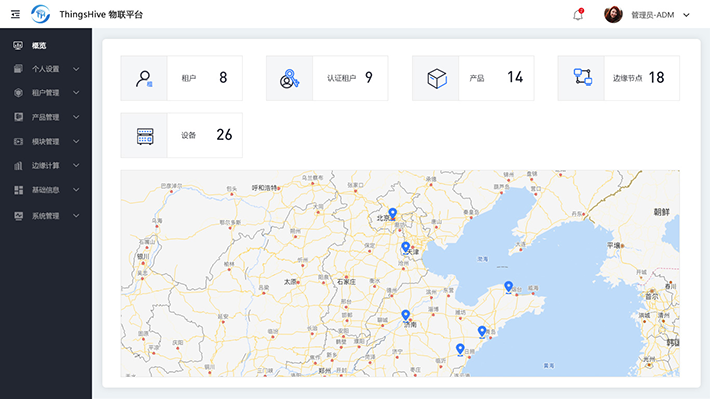Screen dimensions: 710x399
Task: Click the user avatar picture
Action: pos(613,14)
